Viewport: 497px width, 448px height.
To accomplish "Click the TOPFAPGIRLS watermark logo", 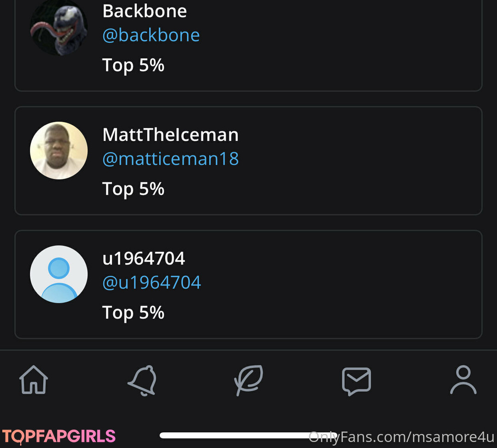I will (59, 436).
